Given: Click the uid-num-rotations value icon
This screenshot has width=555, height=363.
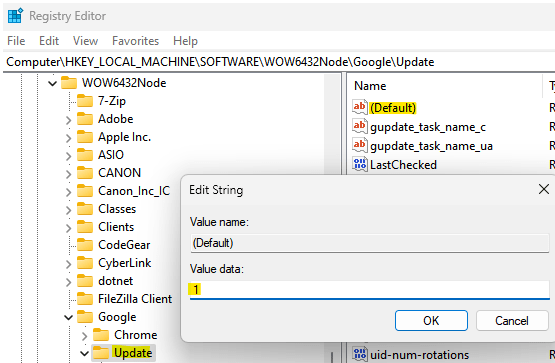Looking at the screenshot, I should (360, 354).
